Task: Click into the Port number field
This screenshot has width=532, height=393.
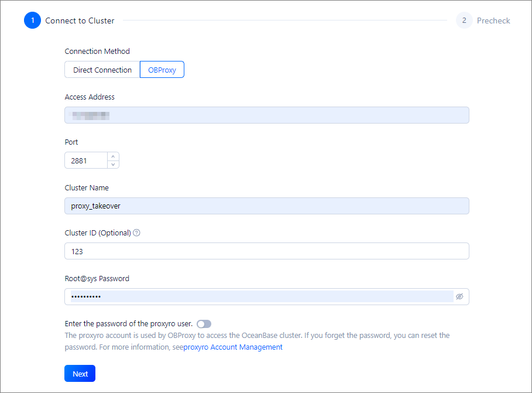Action: (86, 160)
